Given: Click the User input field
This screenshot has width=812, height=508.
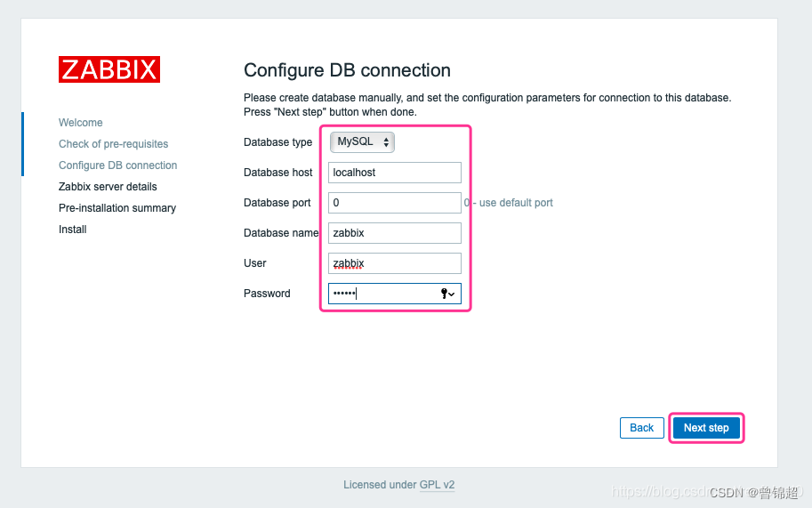Looking at the screenshot, I should tap(395, 263).
